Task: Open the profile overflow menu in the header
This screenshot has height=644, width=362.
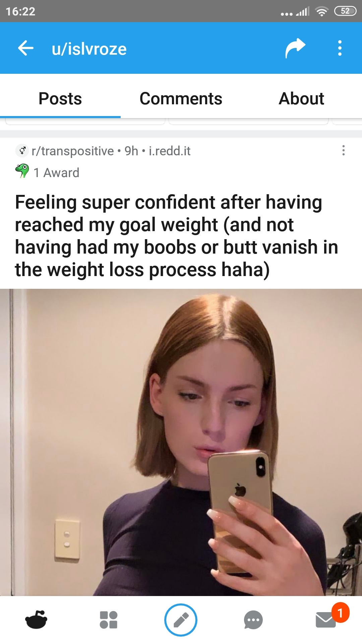Action: click(x=340, y=48)
